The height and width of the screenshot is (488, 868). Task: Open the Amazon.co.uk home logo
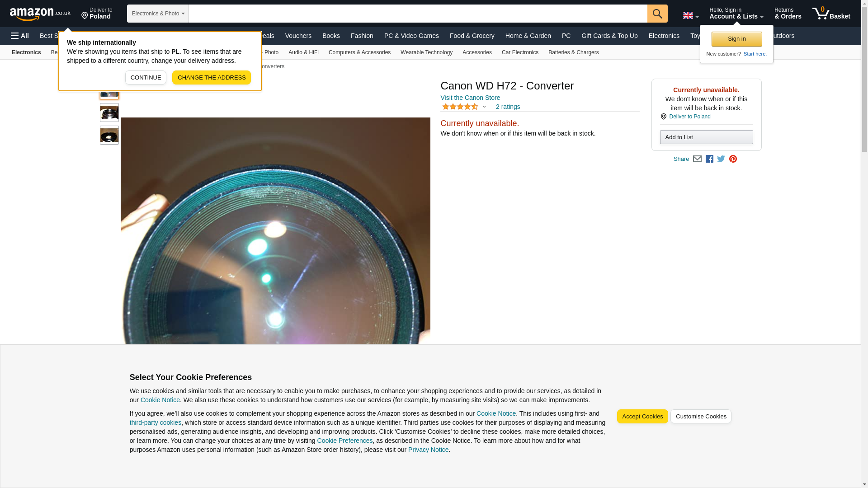(40, 14)
